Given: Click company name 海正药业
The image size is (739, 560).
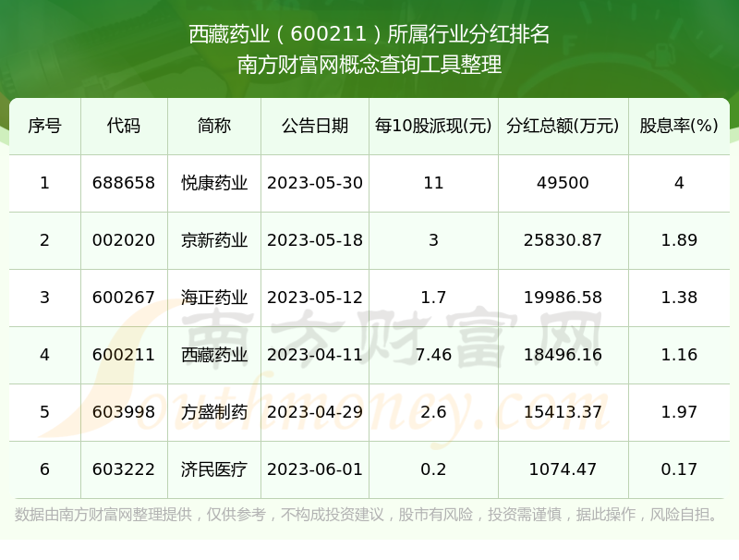Looking at the screenshot, I should pyautogui.click(x=214, y=298).
